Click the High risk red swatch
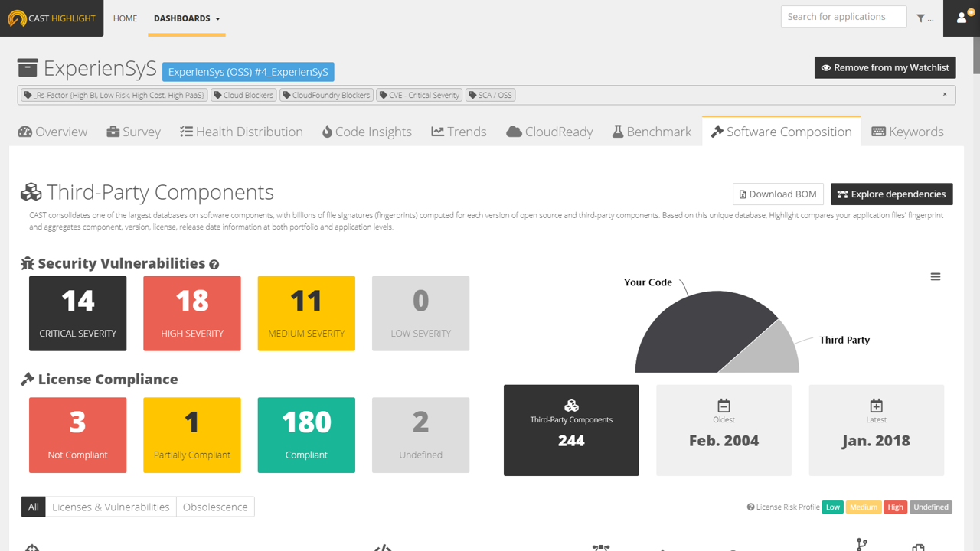 pyautogui.click(x=895, y=507)
